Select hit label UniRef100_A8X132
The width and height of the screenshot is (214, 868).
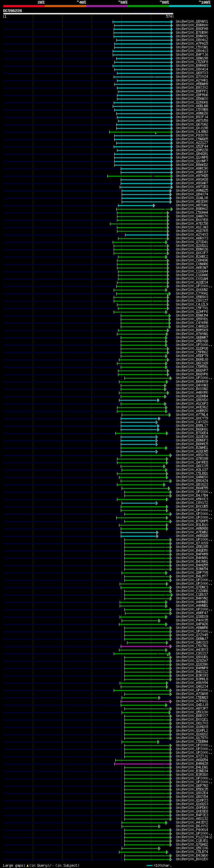[x=192, y=819]
